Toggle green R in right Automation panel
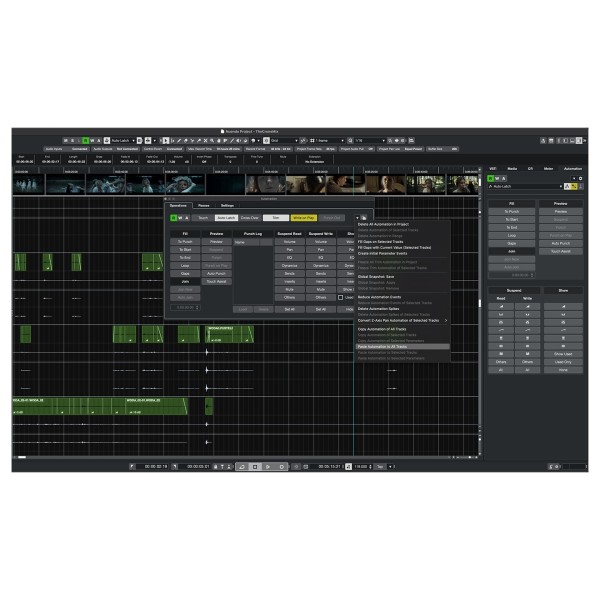 click(x=491, y=178)
